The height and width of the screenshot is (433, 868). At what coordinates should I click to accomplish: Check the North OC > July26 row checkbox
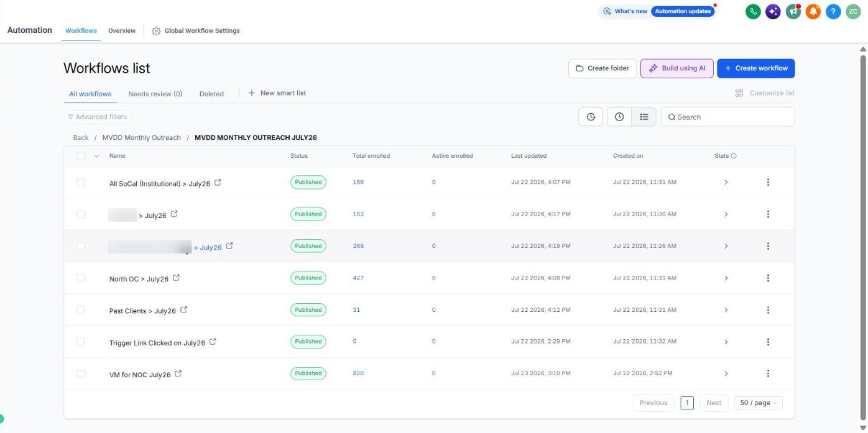(x=80, y=278)
